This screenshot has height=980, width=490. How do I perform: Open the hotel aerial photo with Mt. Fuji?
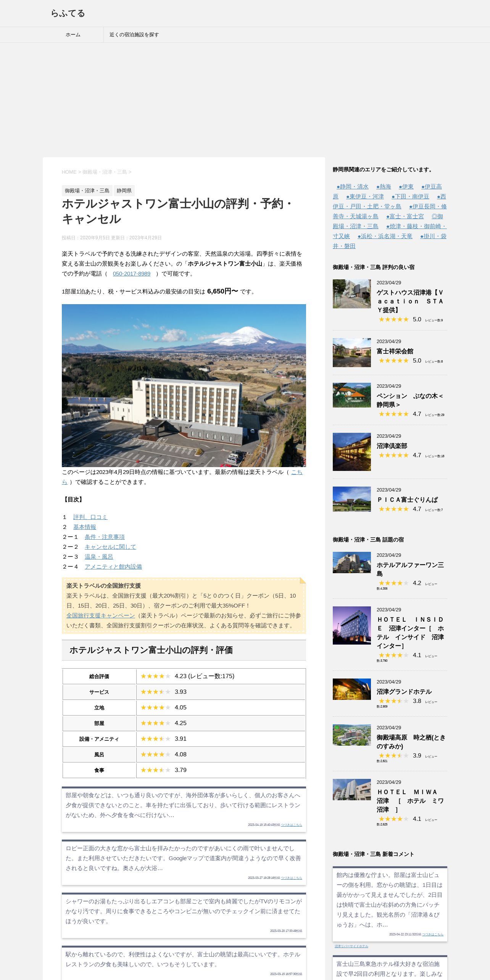[x=184, y=385]
